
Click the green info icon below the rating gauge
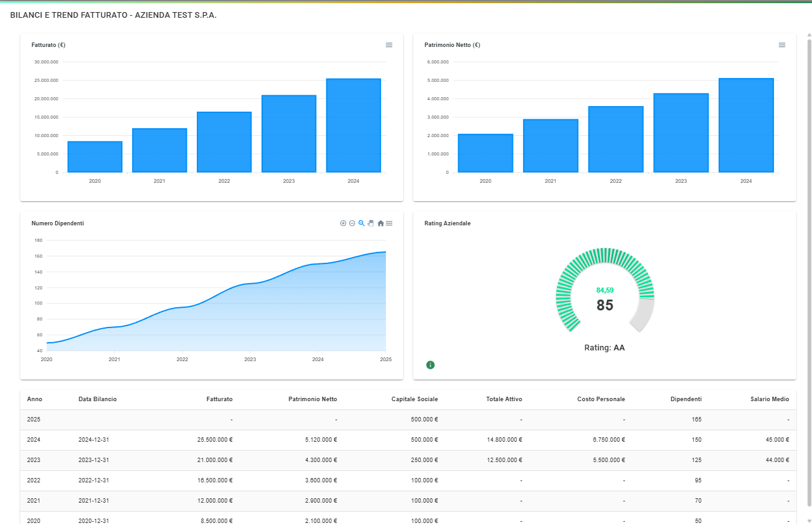coord(430,365)
